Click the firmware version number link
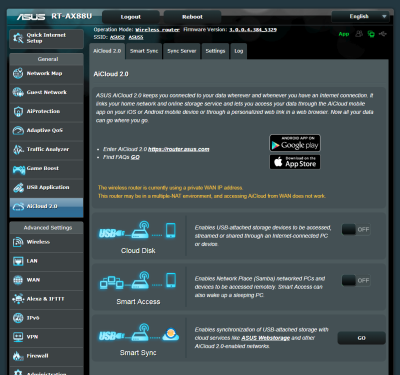This screenshot has height=375, width=400. coord(253,30)
